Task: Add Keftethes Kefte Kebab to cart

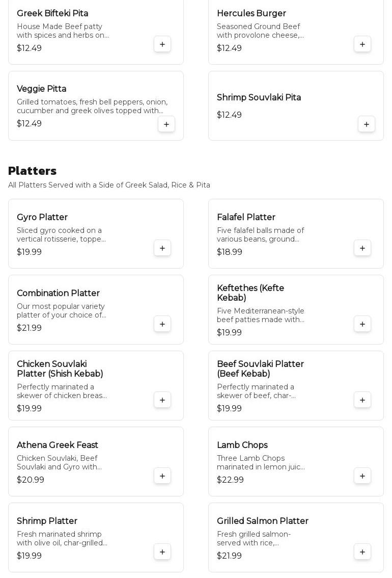Action: (362, 324)
